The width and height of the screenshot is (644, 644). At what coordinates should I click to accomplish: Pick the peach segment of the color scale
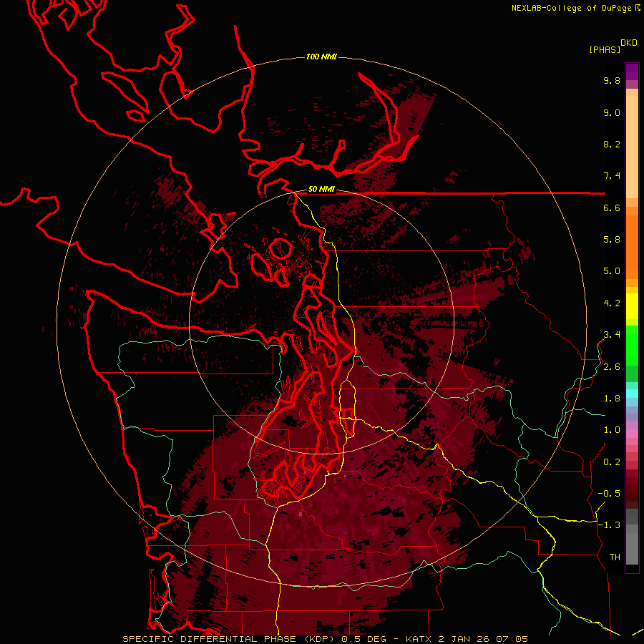(x=632, y=144)
